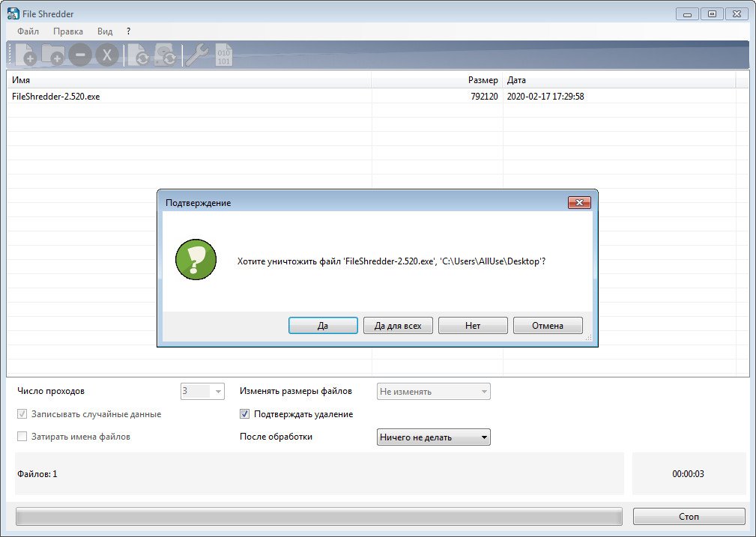Decline with the Нет button
This screenshot has width=756, height=537.
[x=473, y=325]
